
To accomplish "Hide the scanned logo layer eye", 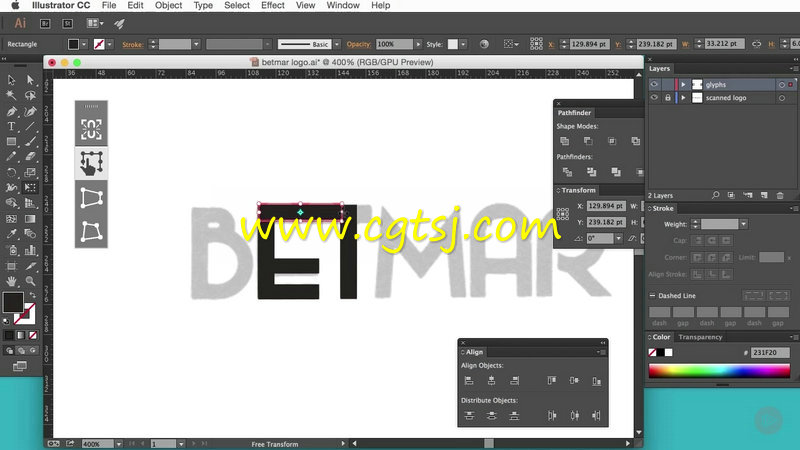I will coord(654,97).
